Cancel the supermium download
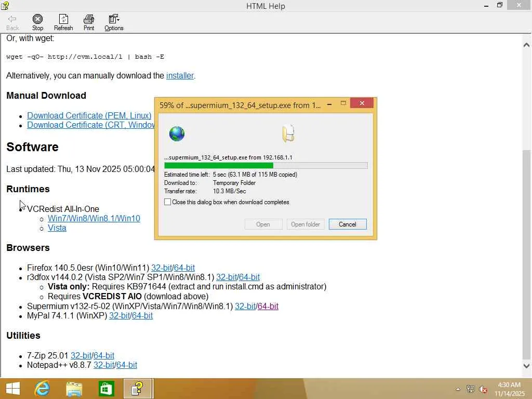 pos(348,224)
